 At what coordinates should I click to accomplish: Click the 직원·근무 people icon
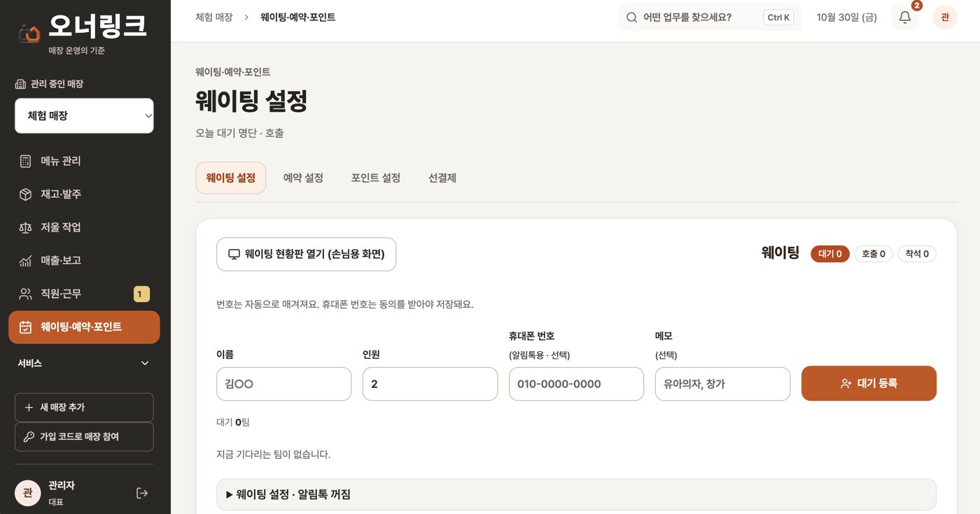26,294
